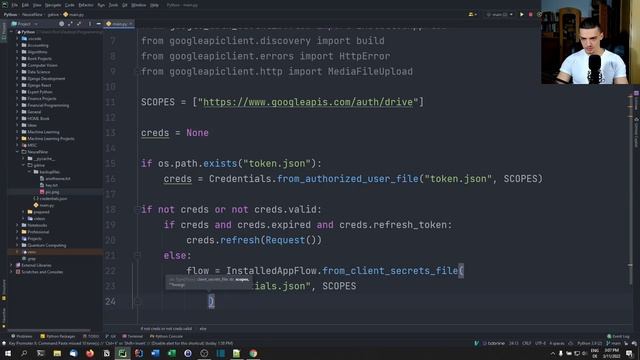Open Windows taskbar search
Viewport: 640px width, 360px height.
point(24,353)
